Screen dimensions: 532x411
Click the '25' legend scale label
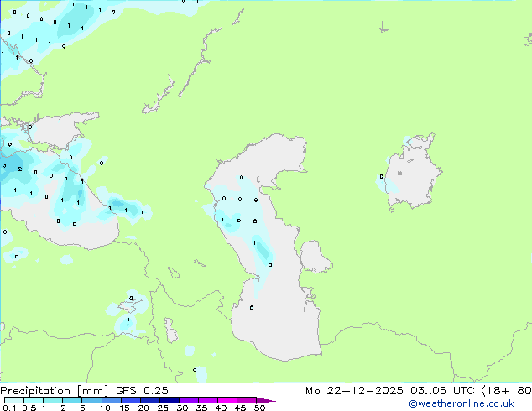163,408
